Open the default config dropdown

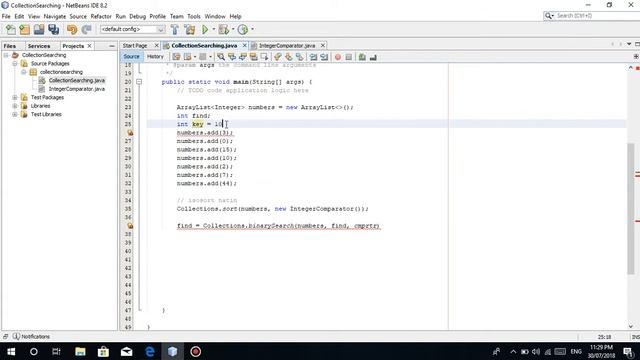tap(133, 29)
